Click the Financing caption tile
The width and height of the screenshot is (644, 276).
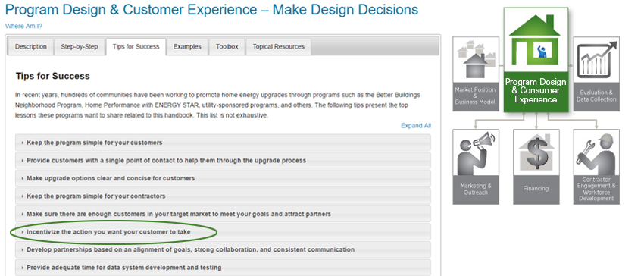click(x=536, y=189)
